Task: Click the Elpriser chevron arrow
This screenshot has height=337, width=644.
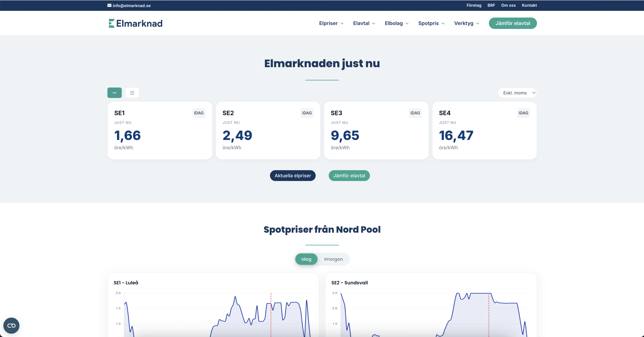Action: [x=342, y=23]
